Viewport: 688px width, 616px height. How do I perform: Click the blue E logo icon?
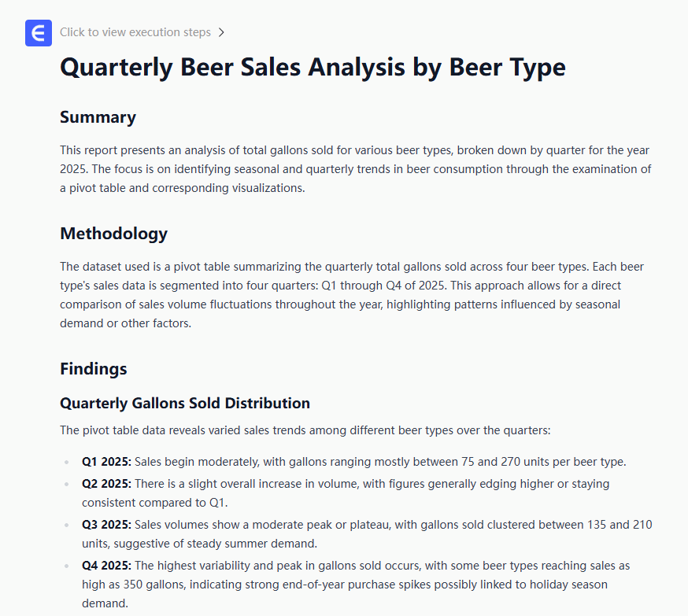pos(39,33)
